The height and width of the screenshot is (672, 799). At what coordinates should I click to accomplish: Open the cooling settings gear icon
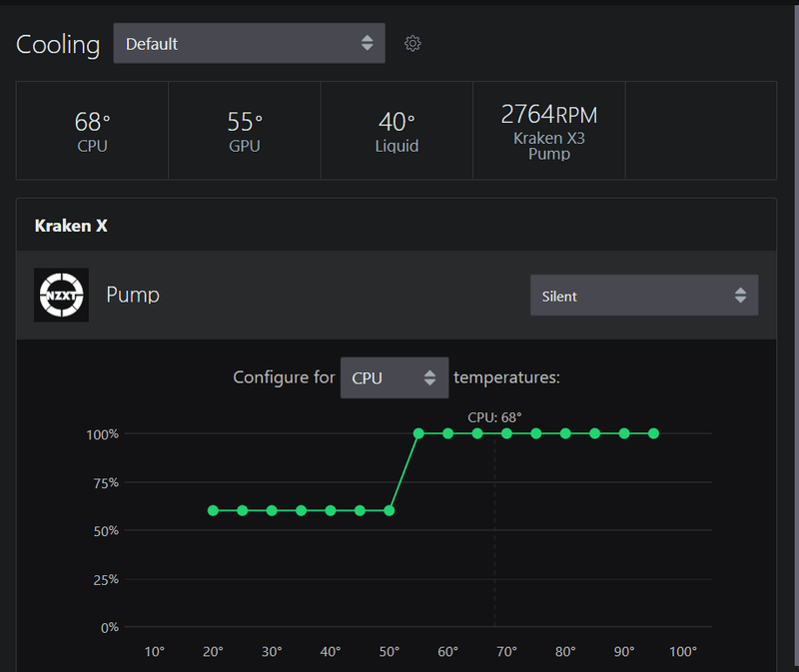click(x=412, y=43)
